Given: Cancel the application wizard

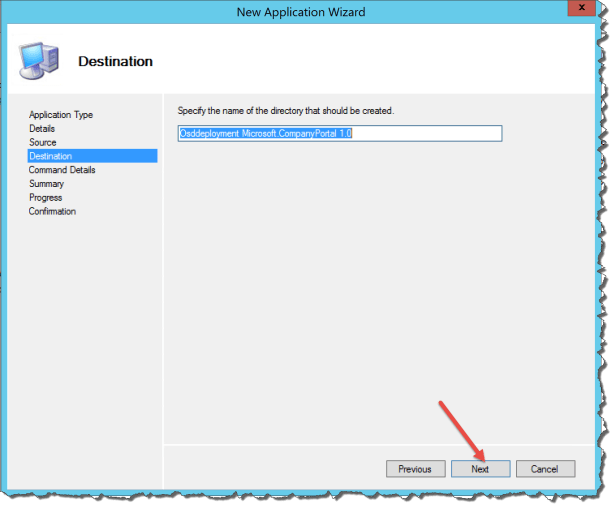Looking at the screenshot, I should click(x=545, y=469).
